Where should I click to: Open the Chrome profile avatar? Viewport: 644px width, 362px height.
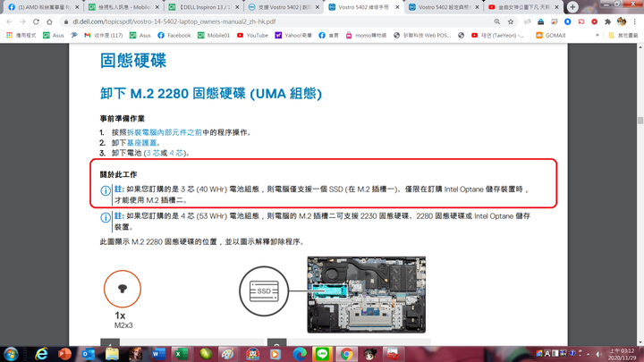click(x=622, y=21)
